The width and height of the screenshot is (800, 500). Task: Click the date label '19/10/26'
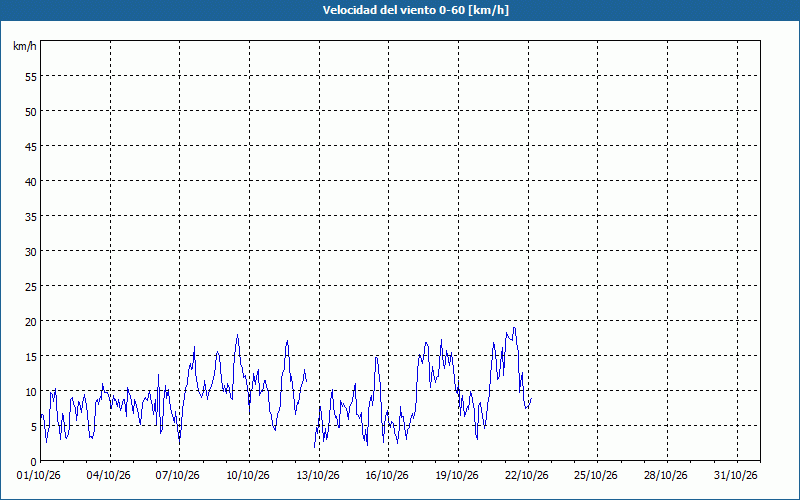click(x=457, y=476)
